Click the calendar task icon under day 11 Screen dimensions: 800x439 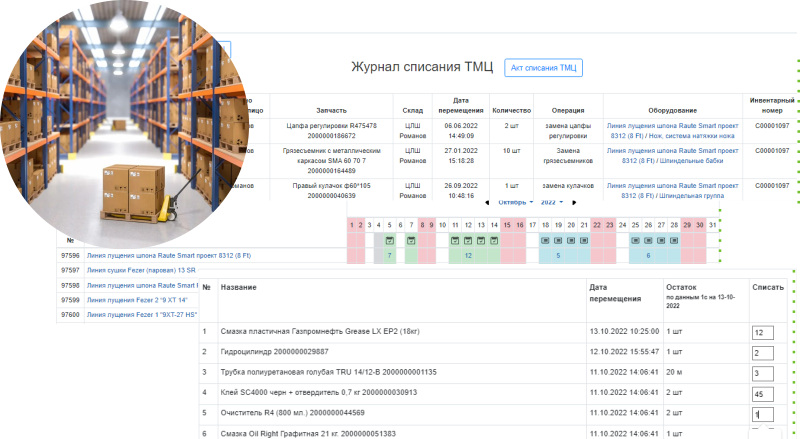point(455,241)
